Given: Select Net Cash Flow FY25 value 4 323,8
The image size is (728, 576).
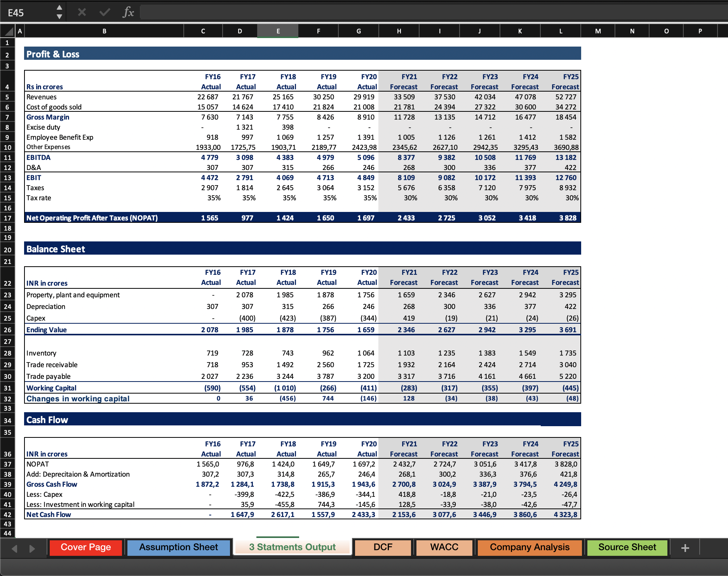Looking at the screenshot, I should pos(566,515).
